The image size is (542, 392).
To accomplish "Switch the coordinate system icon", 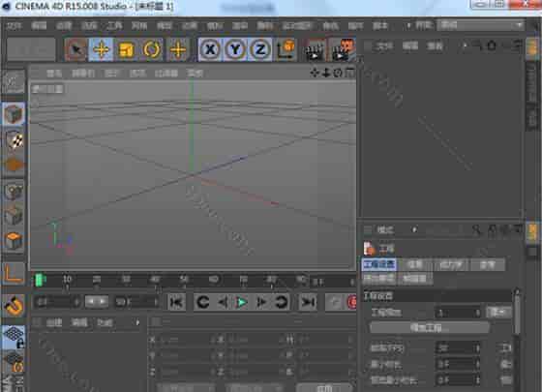I will [x=286, y=50].
